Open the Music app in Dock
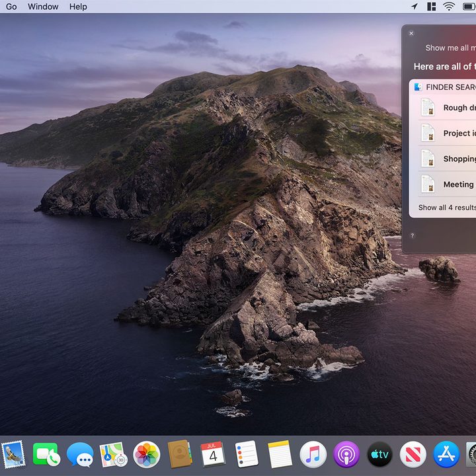Screen dimensions: 476x476 (313, 454)
